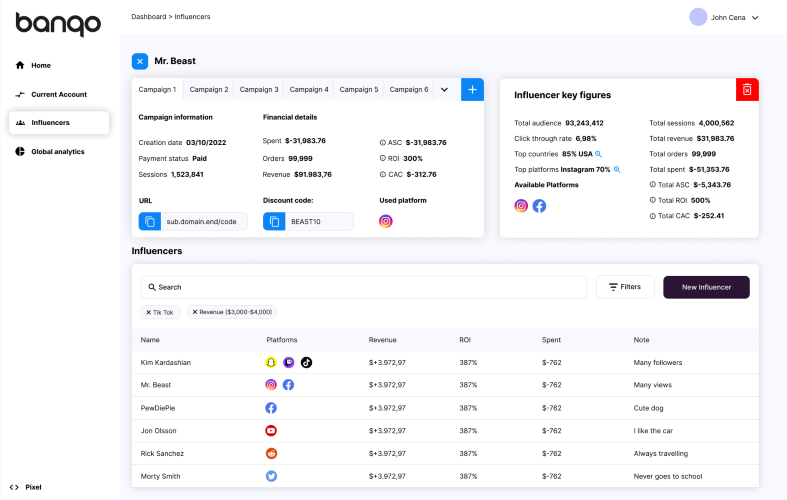Select Morty Smith name in table

pos(160,476)
